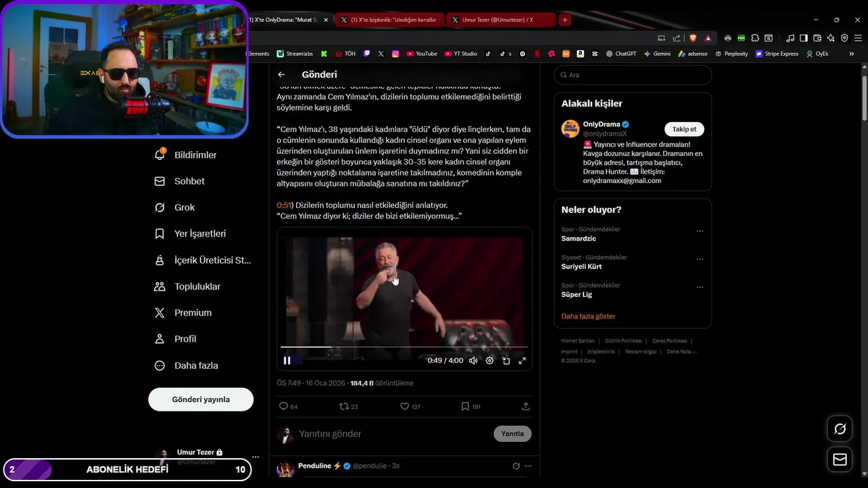Open the Streamlabs bookmark

click(294, 54)
